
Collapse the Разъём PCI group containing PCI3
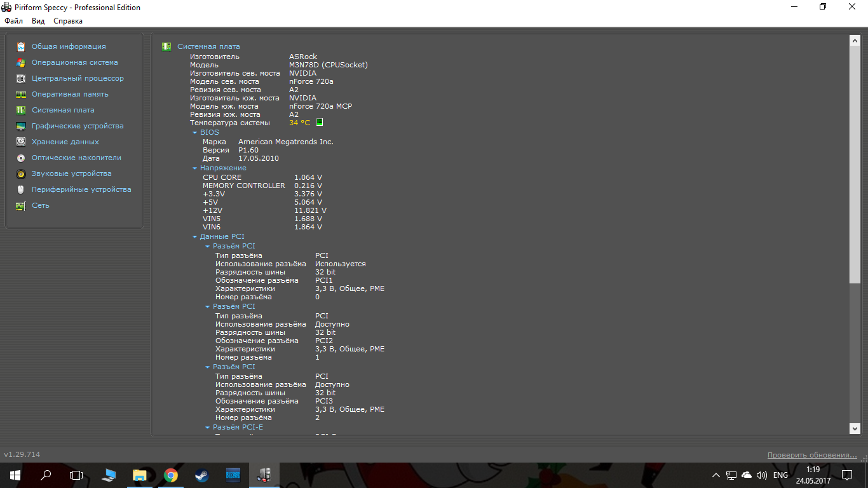pyautogui.click(x=208, y=367)
